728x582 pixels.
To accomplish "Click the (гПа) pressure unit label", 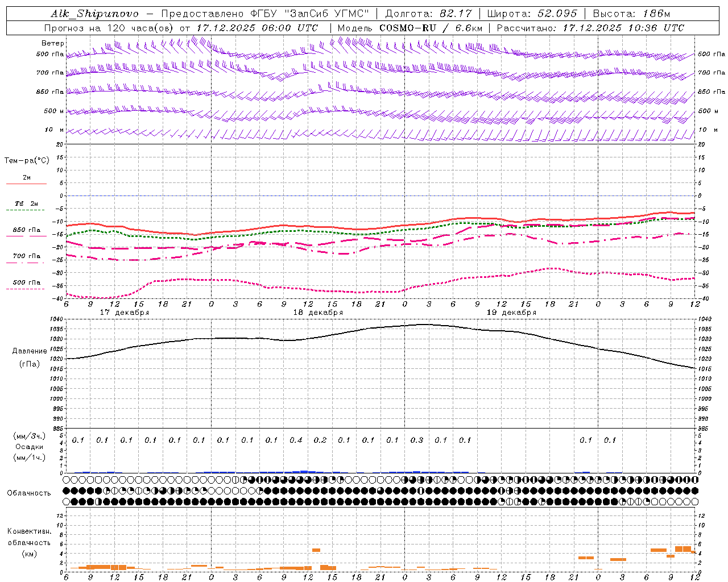I will pyautogui.click(x=30, y=364).
